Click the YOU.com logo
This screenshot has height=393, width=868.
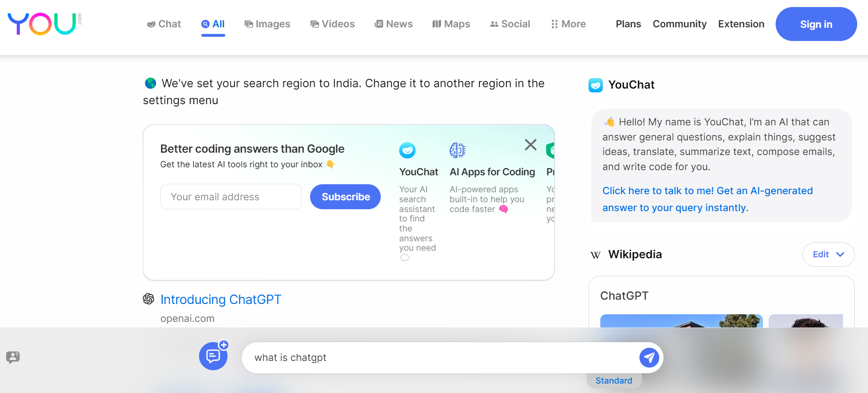[x=45, y=24]
